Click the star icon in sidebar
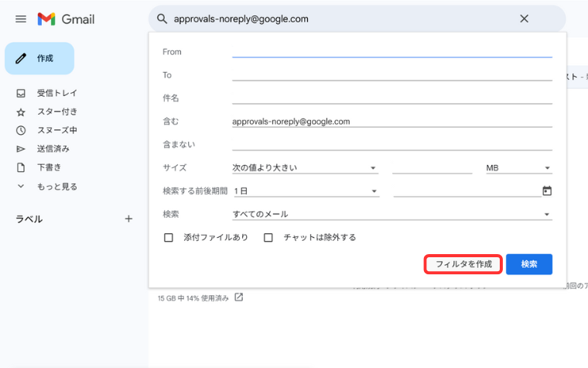This screenshot has height=368, width=588. pyautogui.click(x=21, y=112)
